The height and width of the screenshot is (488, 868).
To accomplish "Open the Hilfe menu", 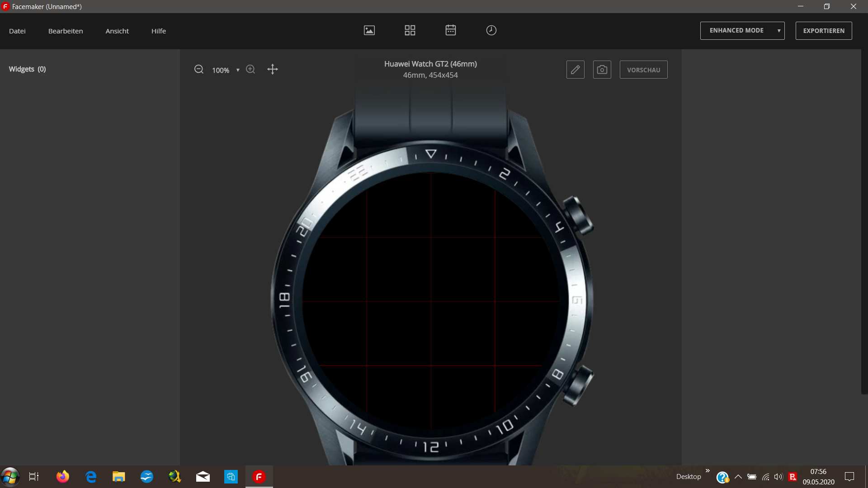I will [159, 31].
